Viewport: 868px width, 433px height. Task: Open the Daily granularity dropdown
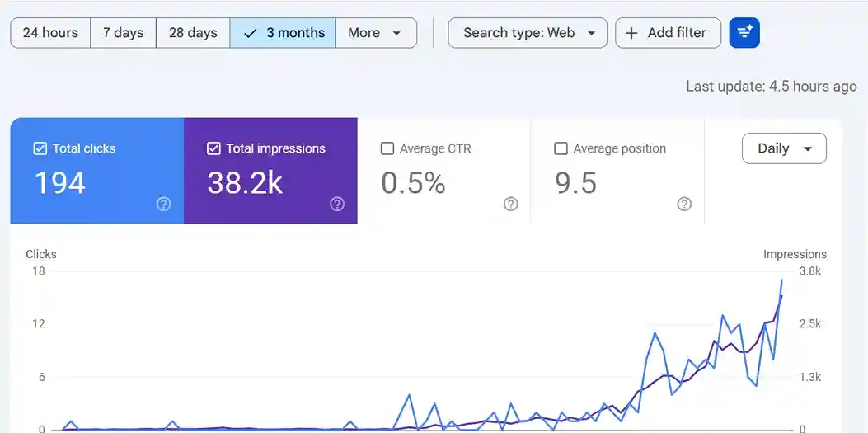click(x=785, y=148)
